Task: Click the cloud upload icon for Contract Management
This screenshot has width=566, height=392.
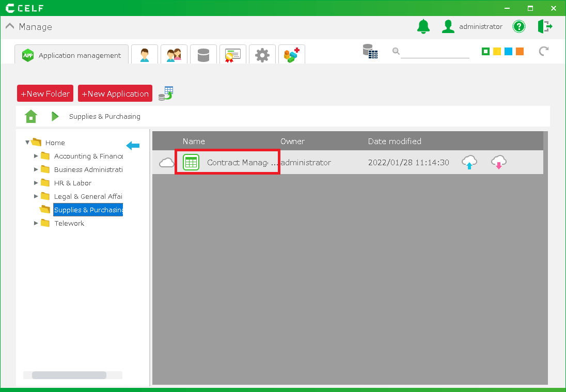Action: [469, 162]
